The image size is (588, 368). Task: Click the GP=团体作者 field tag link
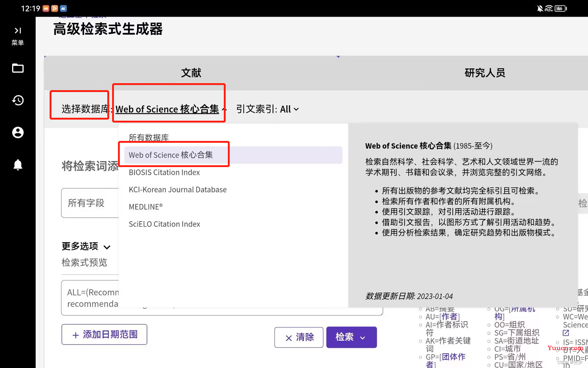[445, 361]
